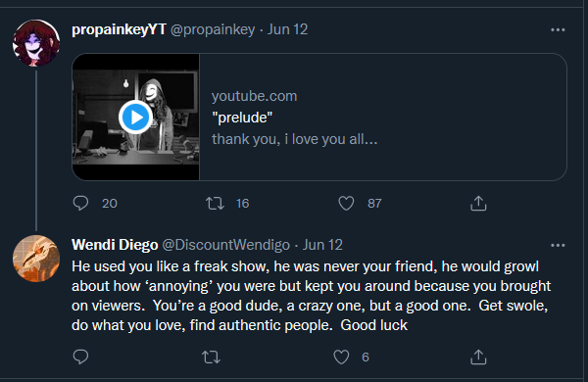Open Wendi Diego display name link
Image resolution: width=588 pixels, height=382 pixels.
[115, 245]
